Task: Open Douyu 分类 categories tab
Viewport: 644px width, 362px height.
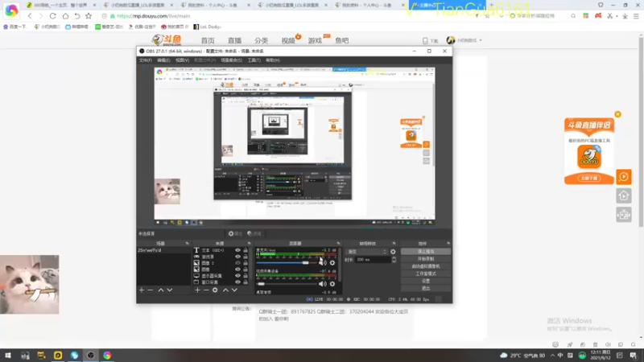Action: coord(261,41)
